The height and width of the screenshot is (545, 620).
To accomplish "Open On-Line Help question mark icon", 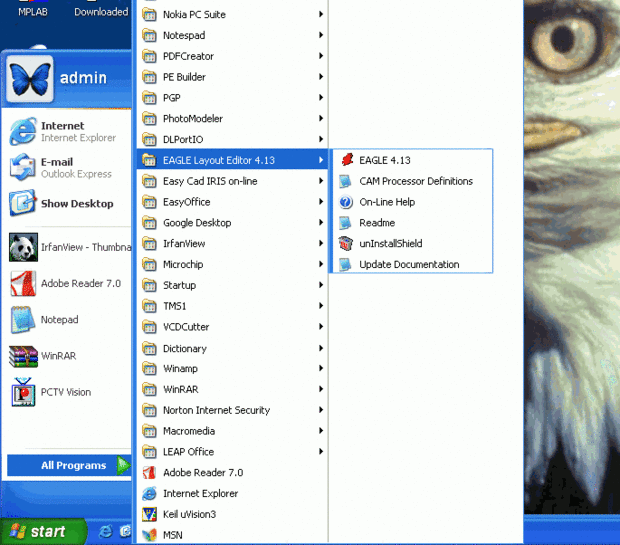I will 346,202.
